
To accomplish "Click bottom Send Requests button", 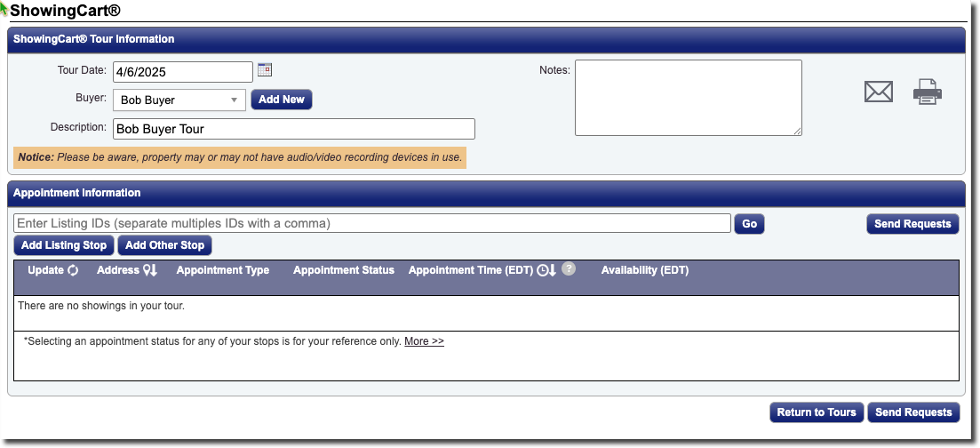I will click(x=912, y=412).
